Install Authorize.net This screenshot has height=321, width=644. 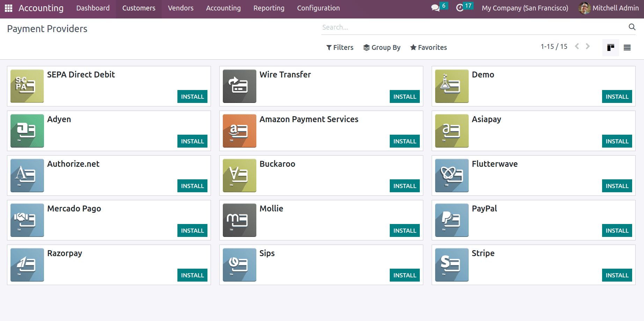192,186
